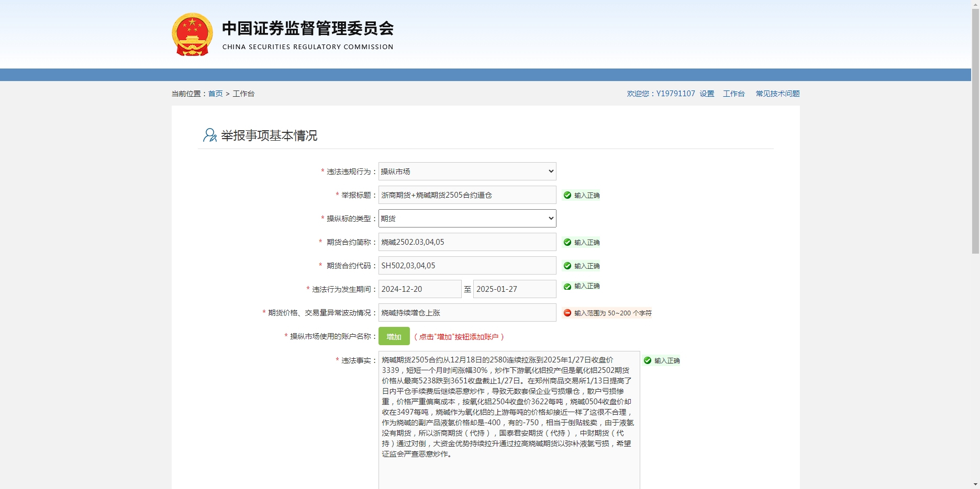The width and height of the screenshot is (980, 489).
Task: Open the 违法违规行为 dropdown
Action: (467, 172)
